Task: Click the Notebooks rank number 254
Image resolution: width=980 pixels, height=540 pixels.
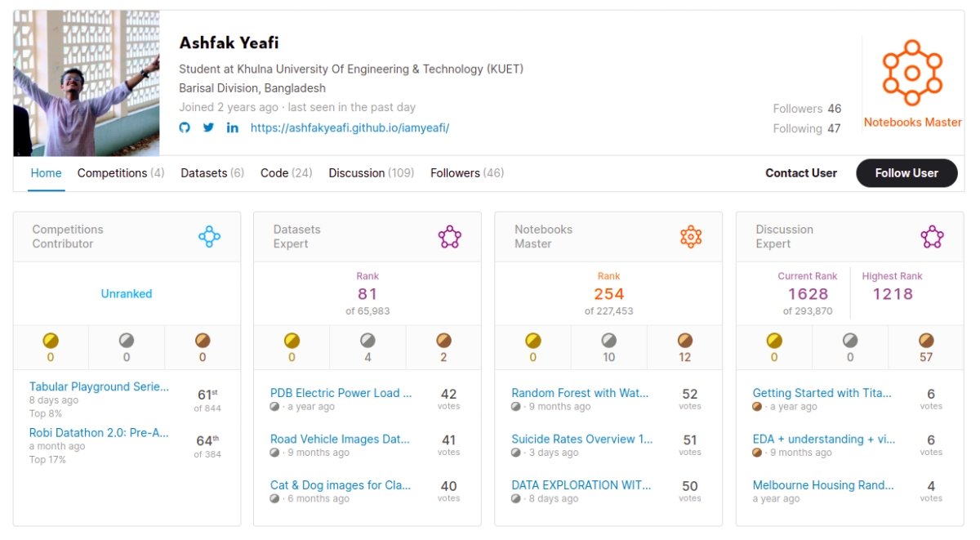Action: [609, 294]
